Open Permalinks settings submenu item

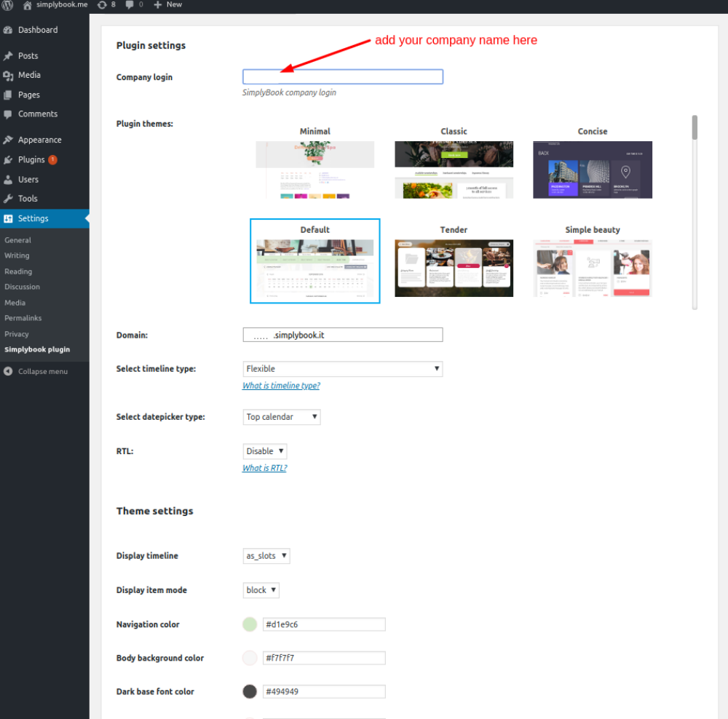23,318
